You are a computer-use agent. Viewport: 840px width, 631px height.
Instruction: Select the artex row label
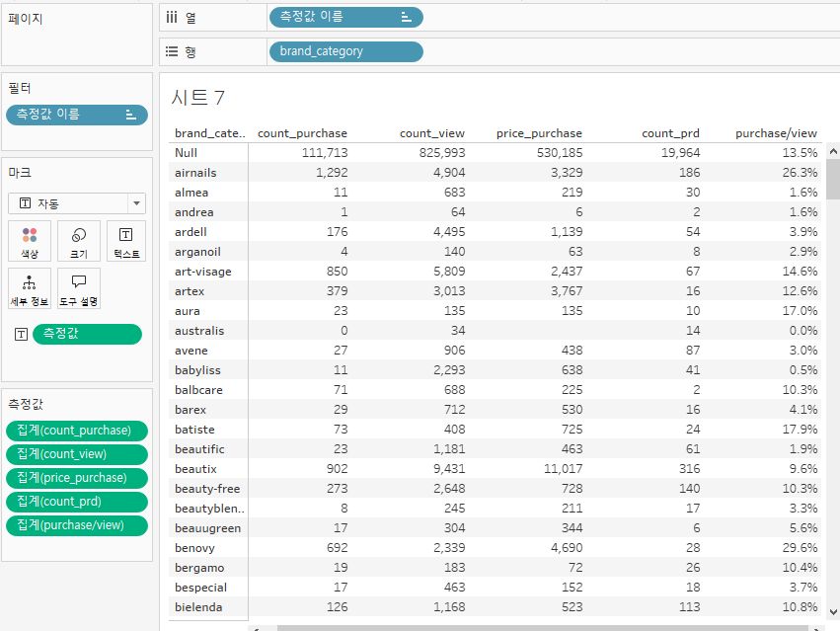pos(190,291)
